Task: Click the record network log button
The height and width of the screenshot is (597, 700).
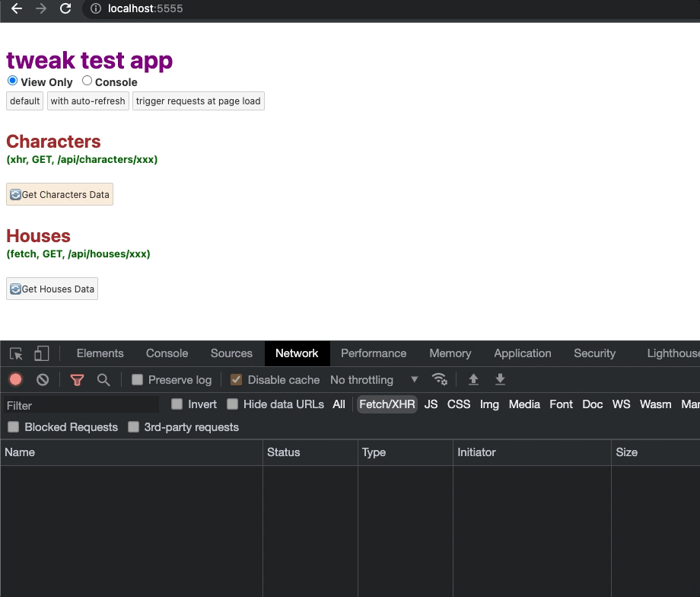Action: coord(15,379)
